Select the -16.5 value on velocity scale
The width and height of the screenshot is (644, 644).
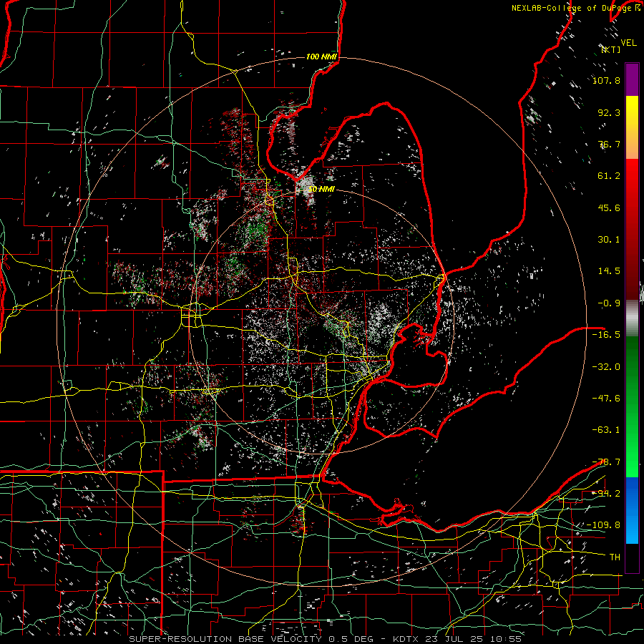tap(606, 335)
